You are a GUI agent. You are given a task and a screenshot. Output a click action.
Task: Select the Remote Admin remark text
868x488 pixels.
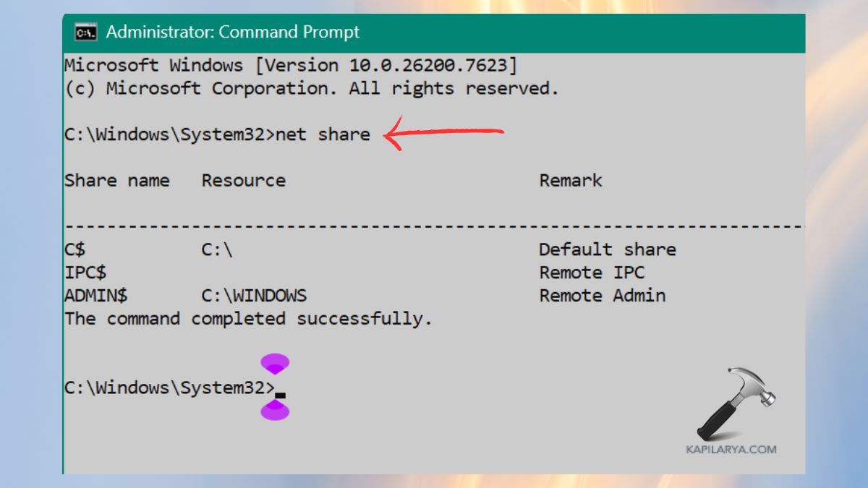click(x=602, y=295)
